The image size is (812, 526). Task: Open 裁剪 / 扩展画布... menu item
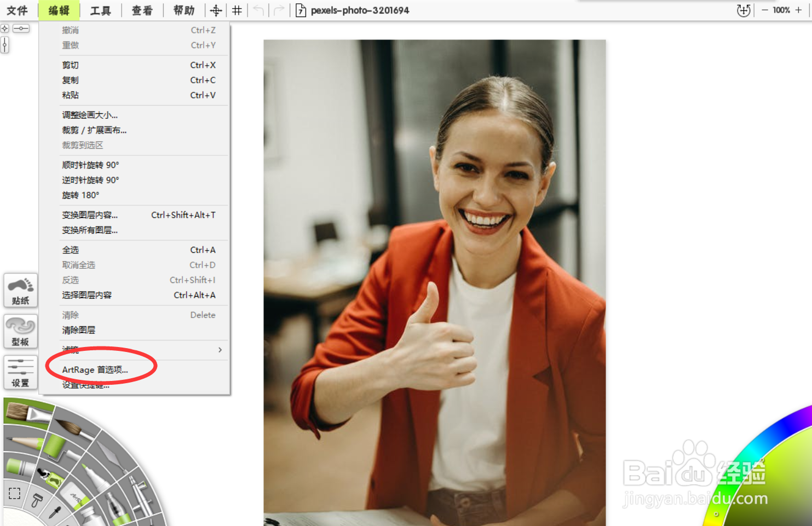134,130
